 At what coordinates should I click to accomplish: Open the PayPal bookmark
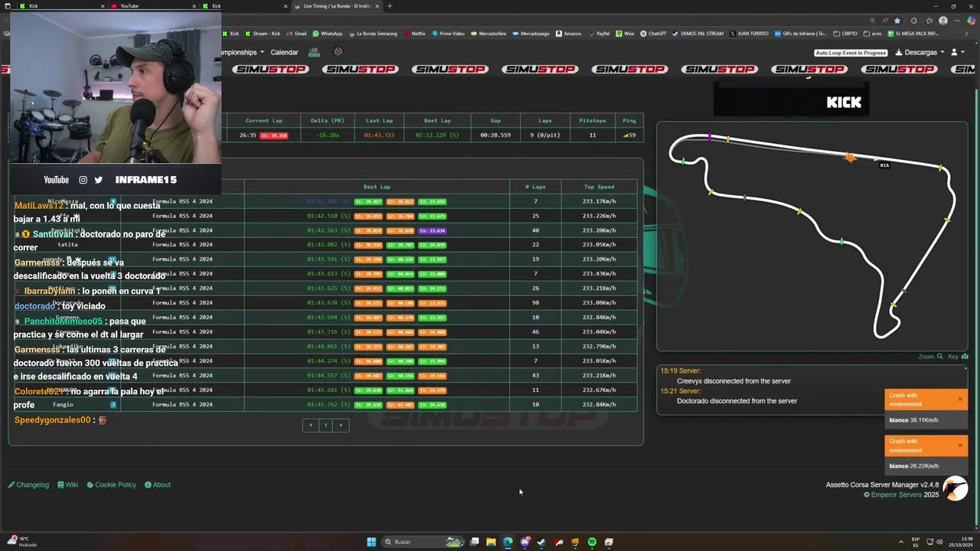click(x=599, y=34)
